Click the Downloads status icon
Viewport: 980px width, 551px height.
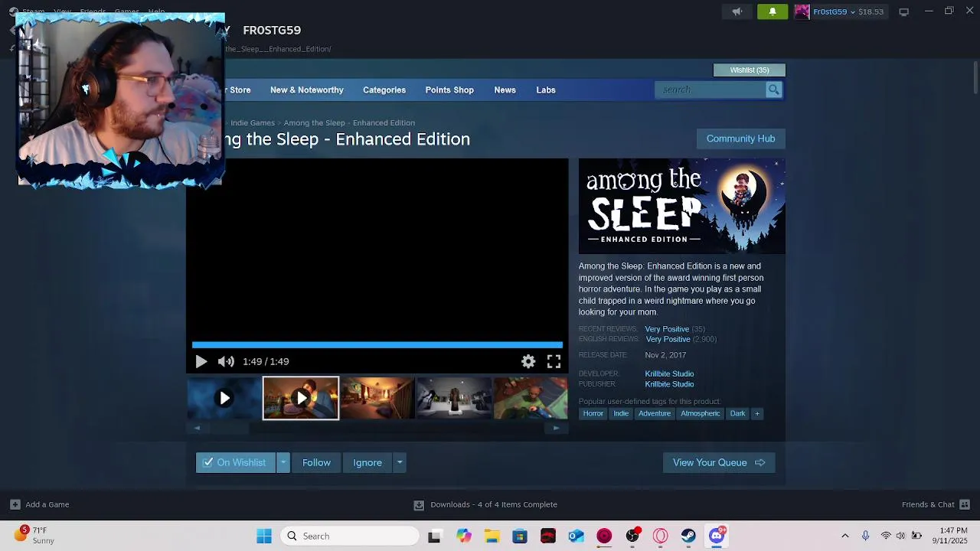pos(419,505)
